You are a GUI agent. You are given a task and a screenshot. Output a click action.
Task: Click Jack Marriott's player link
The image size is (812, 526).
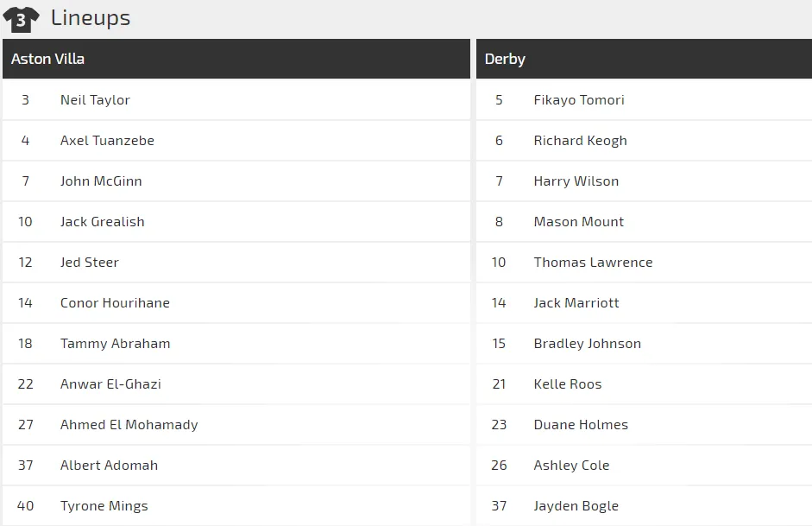click(576, 303)
